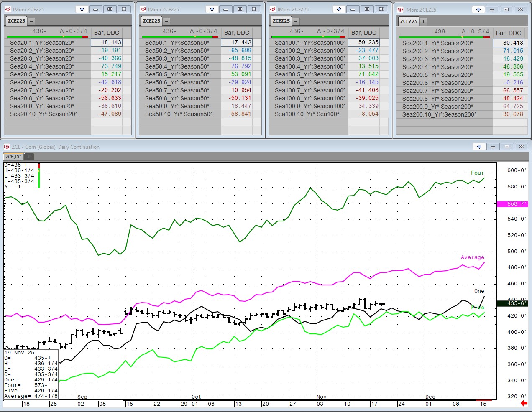Click the blue circle button in the Season20 monitor title bar
The height and width of the screenshot is (412, 532).
coord(82,9)
